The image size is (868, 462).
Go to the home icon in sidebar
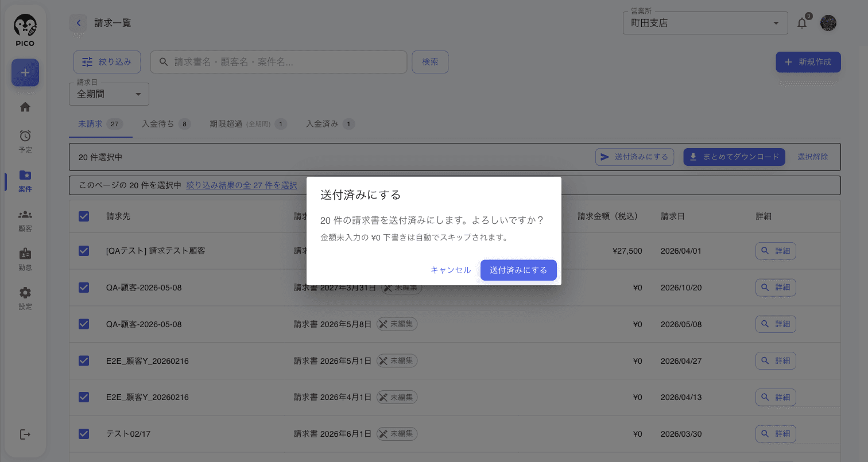click(25, 107)
